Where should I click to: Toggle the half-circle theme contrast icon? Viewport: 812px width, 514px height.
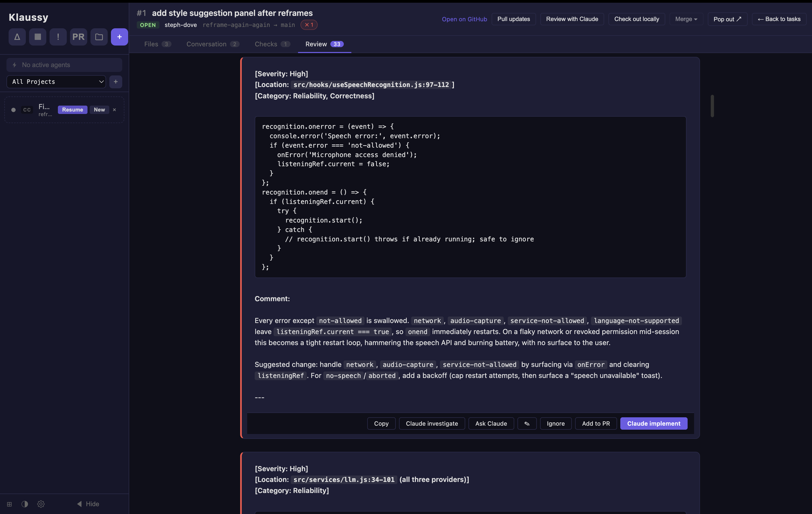(x=24, y=504)
